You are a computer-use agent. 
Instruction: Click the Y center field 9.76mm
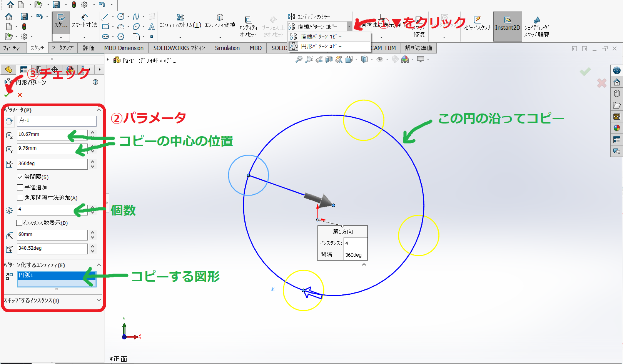pyautogui.click(x=52, y=149)
